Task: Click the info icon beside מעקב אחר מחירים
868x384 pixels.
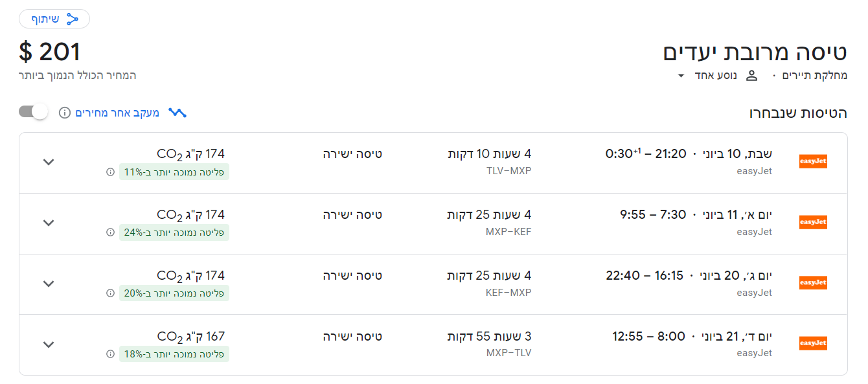Action: pyautogui.click(x=65, y=113)
